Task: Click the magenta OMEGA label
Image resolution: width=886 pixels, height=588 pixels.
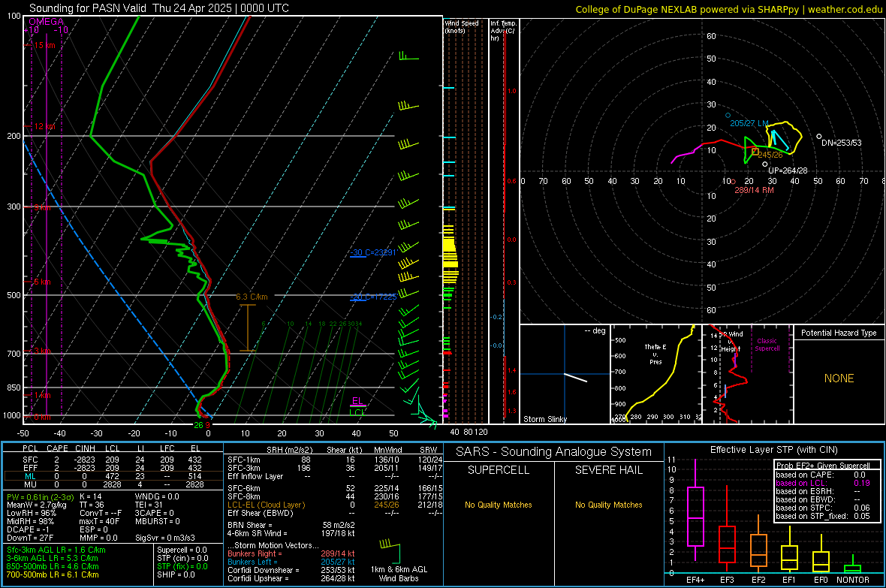Action: tap(47, 22)
